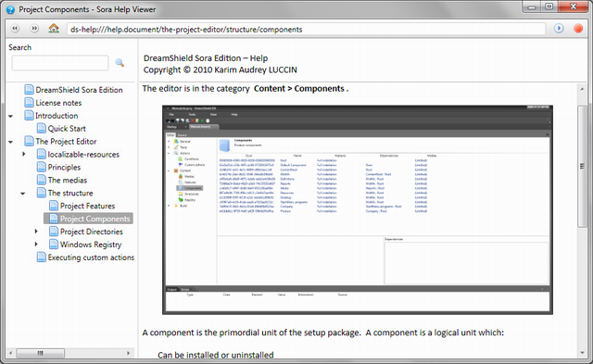Image resolution: width=593 pixels, height=364 pixels.
Task: Open localizable-resources topic
Action: pos(83,155)
